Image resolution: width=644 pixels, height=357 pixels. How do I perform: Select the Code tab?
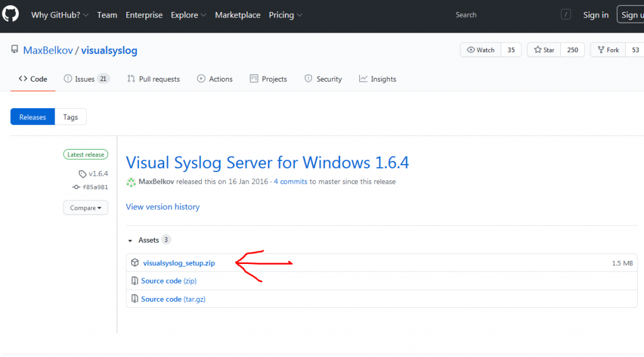point(33,79)
